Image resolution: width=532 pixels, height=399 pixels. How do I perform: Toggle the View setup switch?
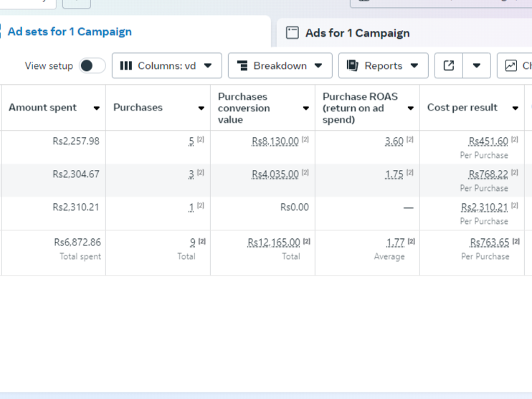[x=92, y=65]
